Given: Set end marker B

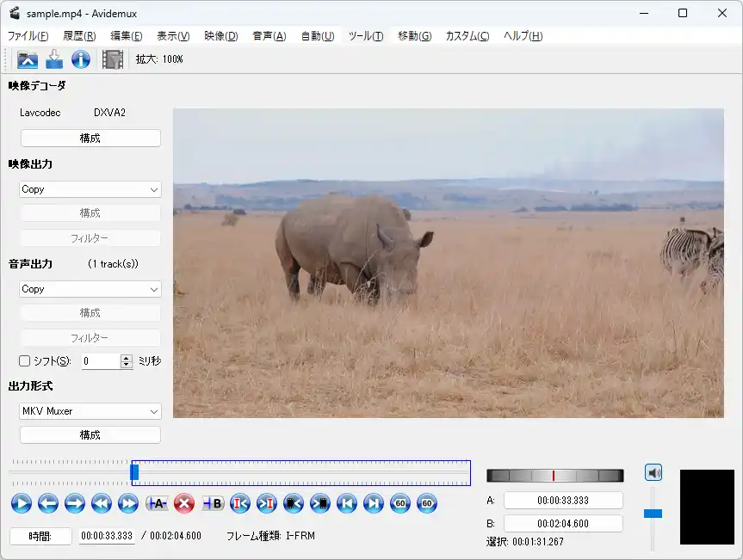Looking at the screenshot, I should 213,504.
